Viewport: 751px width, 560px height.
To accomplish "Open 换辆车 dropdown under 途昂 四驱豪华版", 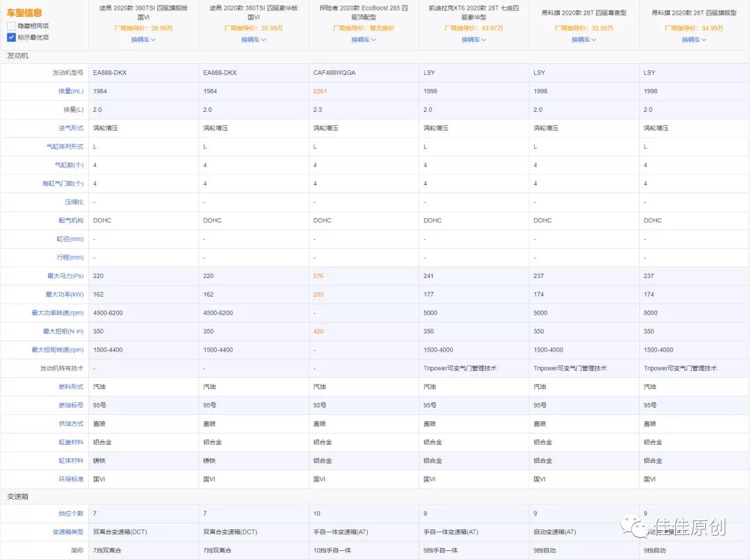I will pyautogui.click(x=253, y=40).
